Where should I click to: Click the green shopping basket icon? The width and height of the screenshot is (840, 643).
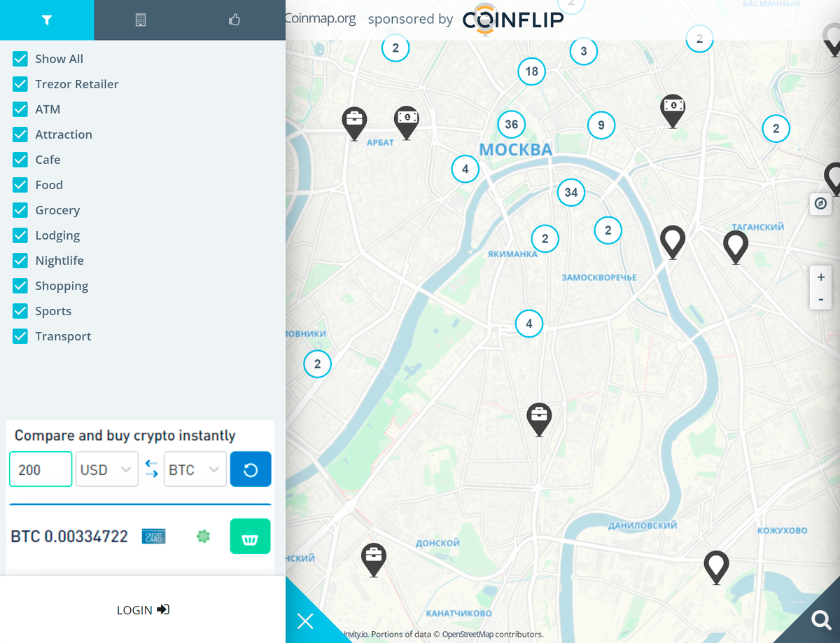coord(250,536)
